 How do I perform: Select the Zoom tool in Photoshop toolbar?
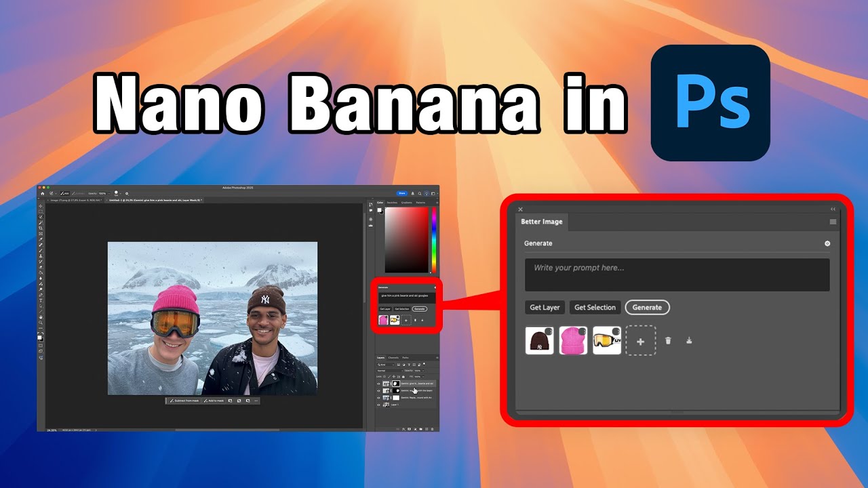click(41, 323)
